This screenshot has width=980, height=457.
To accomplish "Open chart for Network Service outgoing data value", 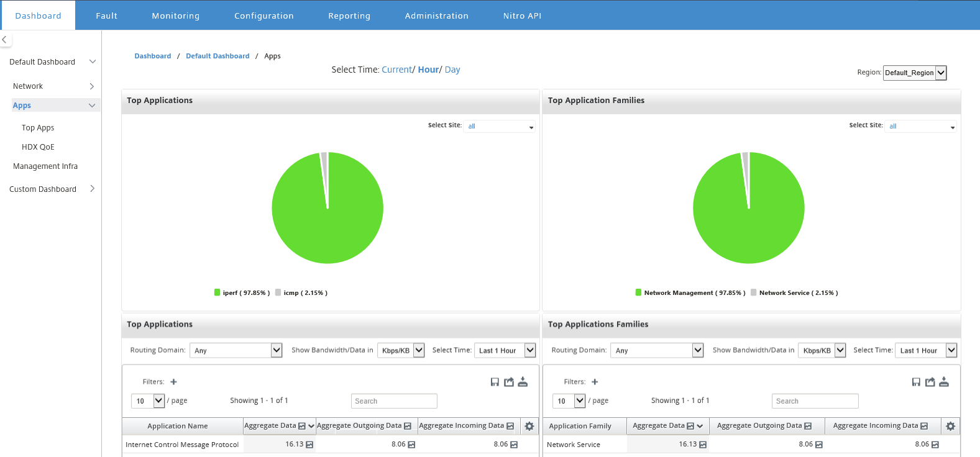I will click(819, 445).
